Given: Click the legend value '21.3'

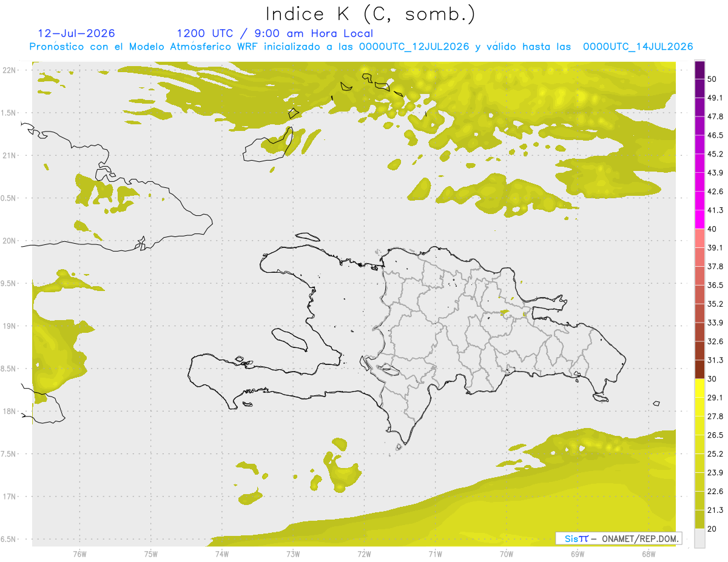Looking at the screenshot, I should [715, 510].
